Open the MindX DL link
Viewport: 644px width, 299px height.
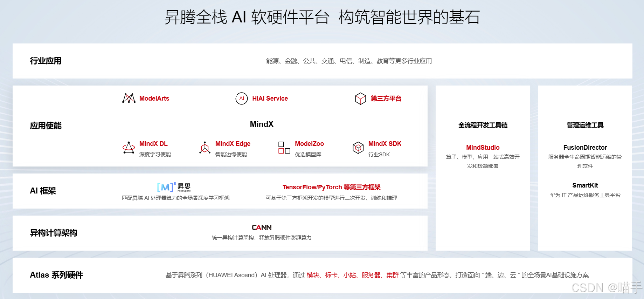pos(153,144)
